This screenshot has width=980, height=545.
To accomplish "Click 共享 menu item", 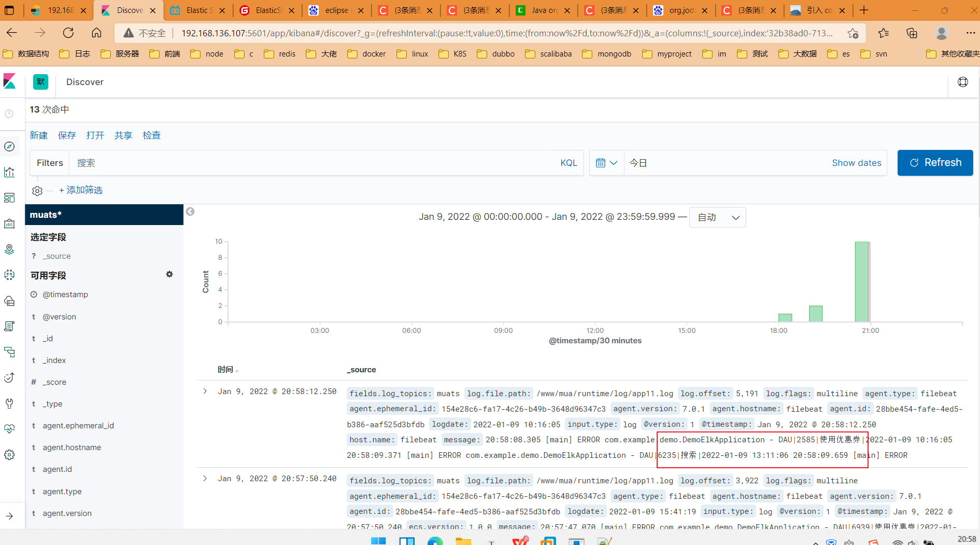I will coord(123,135).
